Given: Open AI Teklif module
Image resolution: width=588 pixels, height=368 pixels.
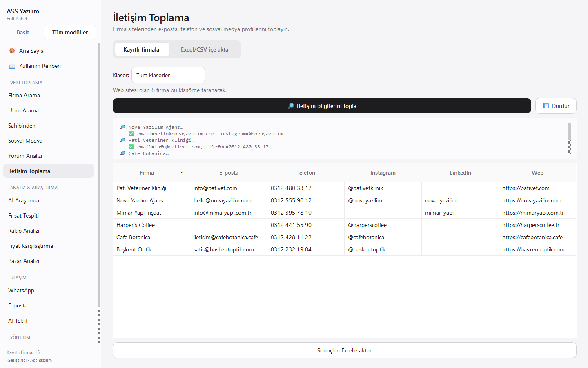Looking at the screenshot, I should pyautogui.click(x=48, y=321).
